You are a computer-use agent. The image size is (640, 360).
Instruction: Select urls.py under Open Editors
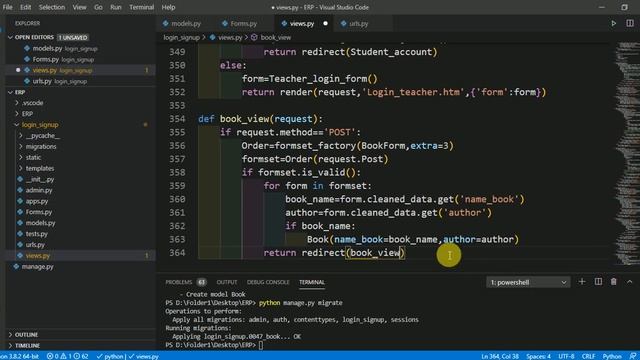[42, 81]
